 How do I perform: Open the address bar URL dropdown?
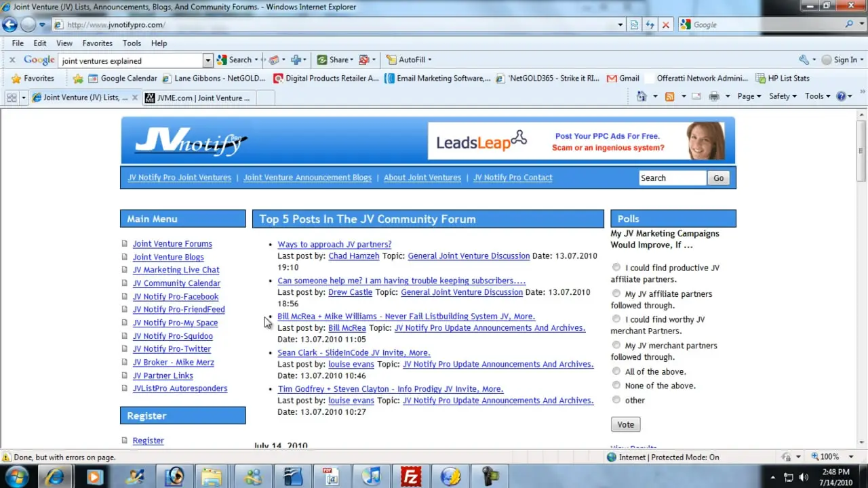pyautogui.click(x=620, y=25)
